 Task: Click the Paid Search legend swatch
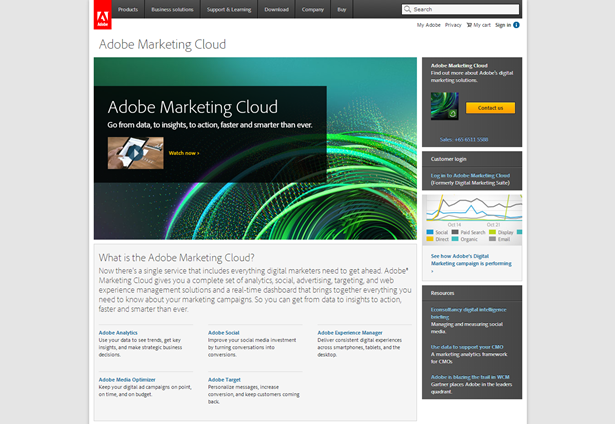(x=455, y=232)
